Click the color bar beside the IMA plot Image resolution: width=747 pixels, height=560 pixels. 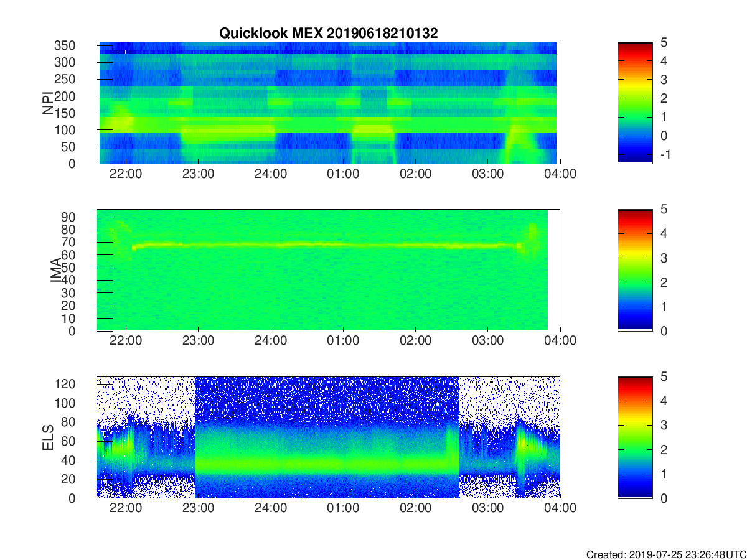(635, 270)
